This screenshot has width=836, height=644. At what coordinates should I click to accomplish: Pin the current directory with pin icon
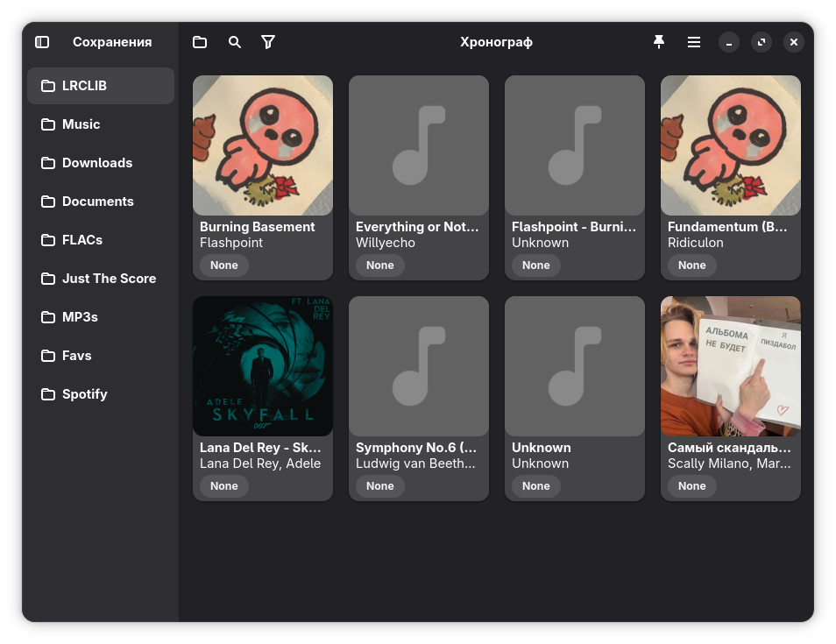[659, 42]
